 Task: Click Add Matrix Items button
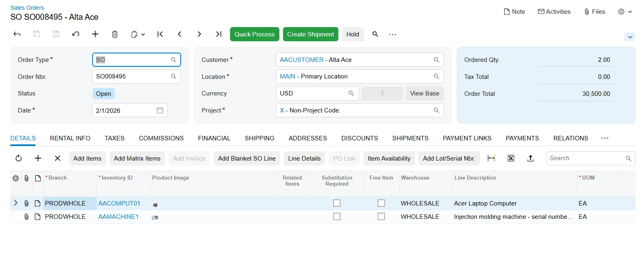click(x=137, y=159)
